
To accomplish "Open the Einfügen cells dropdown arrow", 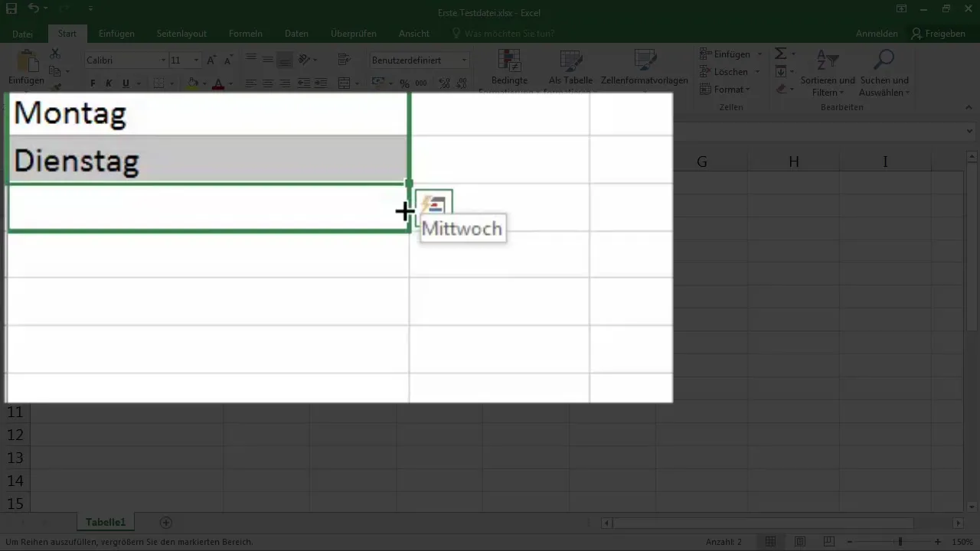I will (x=759, y=54).
